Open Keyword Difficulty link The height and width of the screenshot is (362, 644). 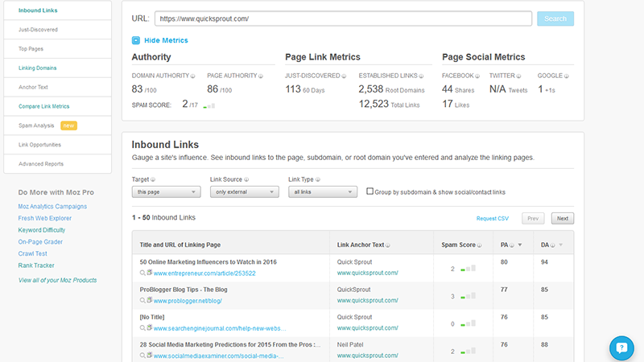click(x=42, y=230)
